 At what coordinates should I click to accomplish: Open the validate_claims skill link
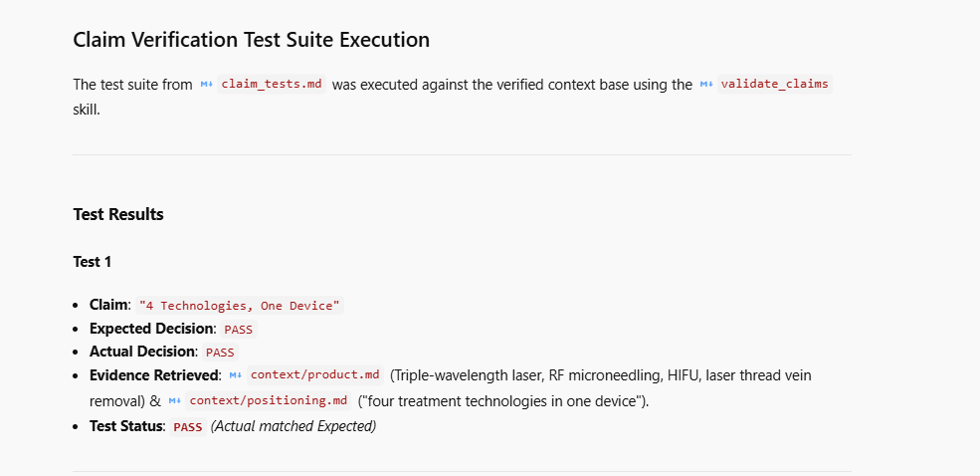(774, 85)
